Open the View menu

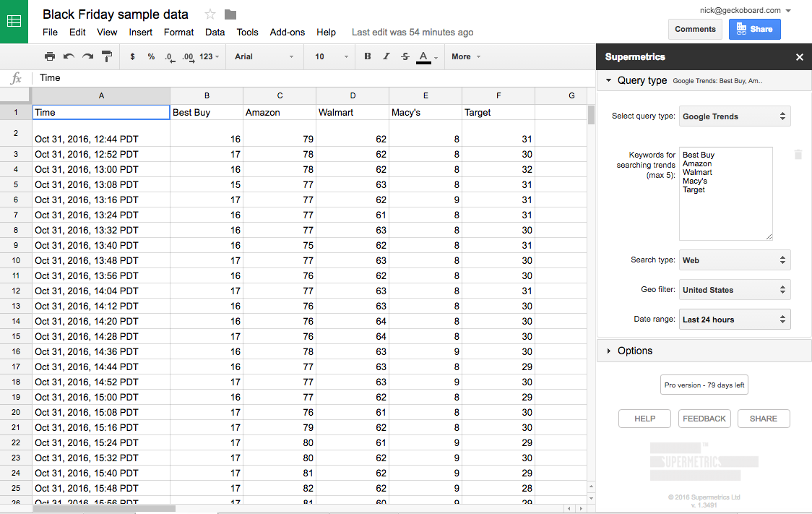tap(107, 32)
